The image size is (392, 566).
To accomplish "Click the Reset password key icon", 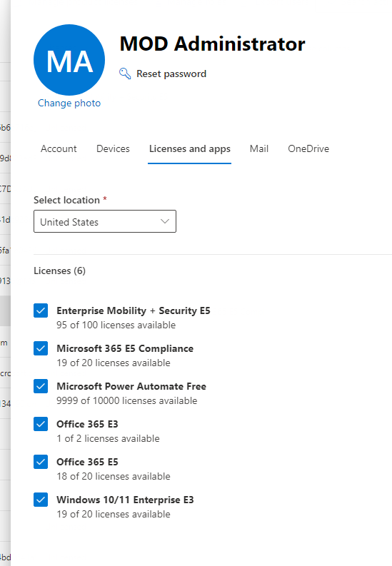I will point(125,74).
